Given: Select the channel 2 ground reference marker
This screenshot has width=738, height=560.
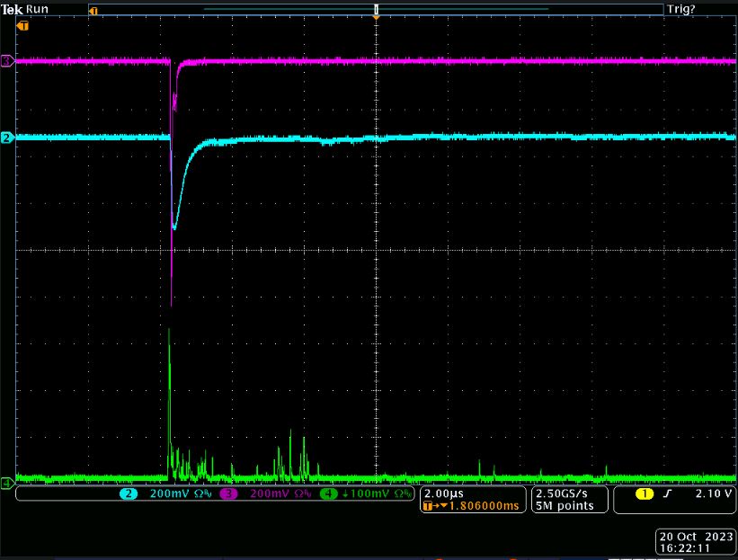Looking at the screenshot, I should tap(7, 138).
